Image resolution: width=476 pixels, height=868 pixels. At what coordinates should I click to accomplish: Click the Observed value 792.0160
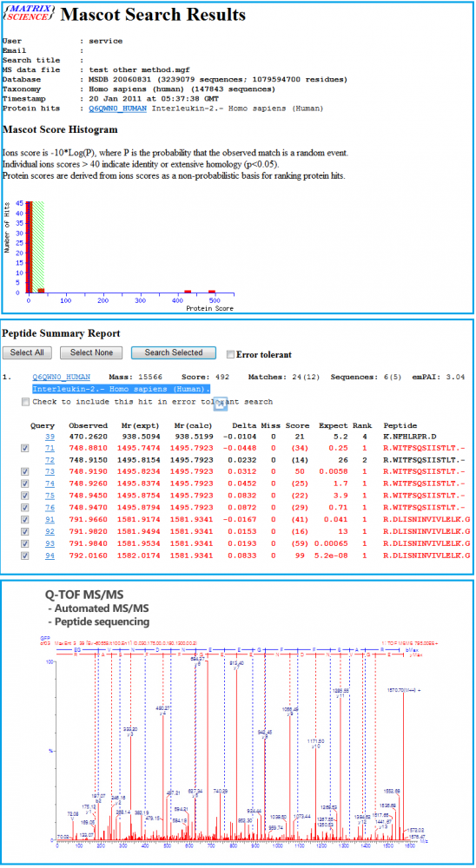click(x=88, y=555)
